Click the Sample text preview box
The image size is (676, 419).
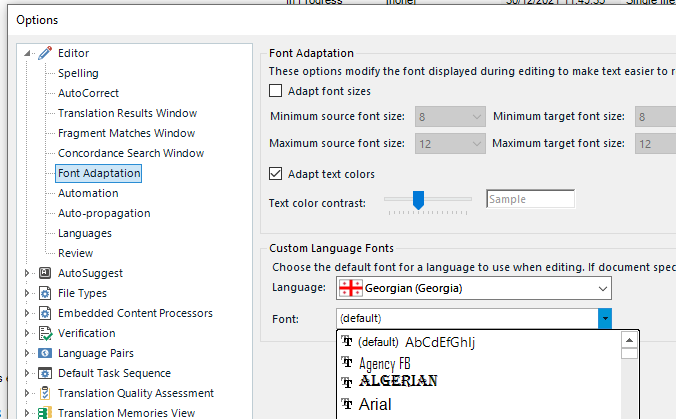coord(530,199)
